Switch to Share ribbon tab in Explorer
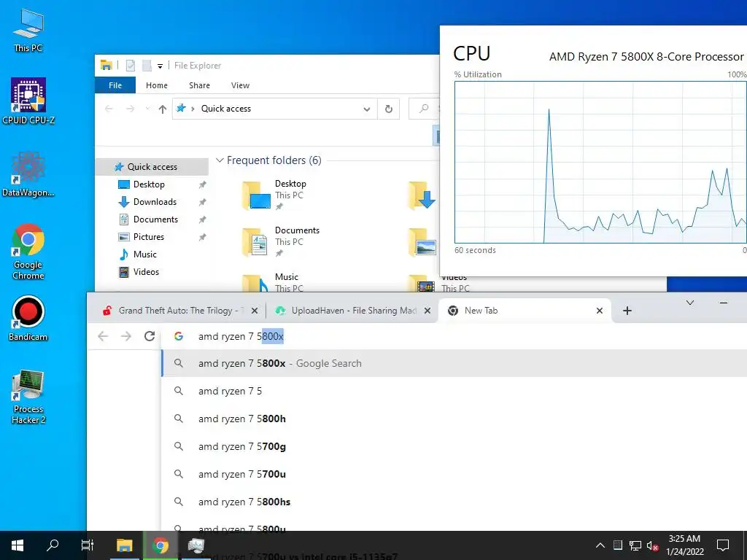This screenshot has height=560, width=747. tap(199, 85)
